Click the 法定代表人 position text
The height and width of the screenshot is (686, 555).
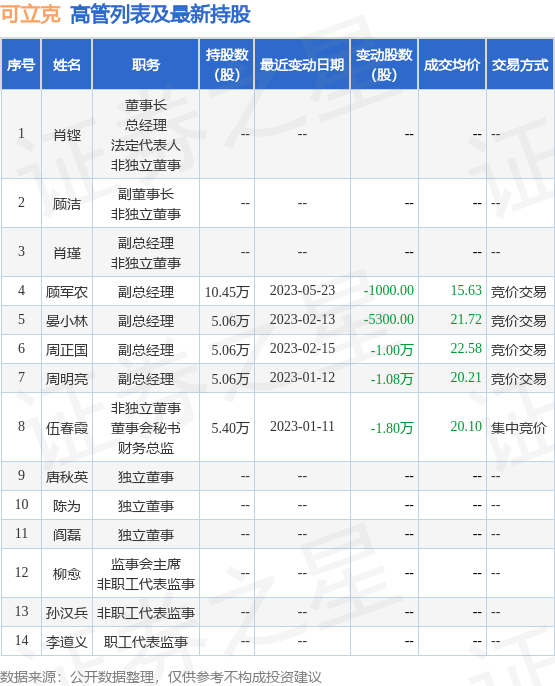pyautogui.click(x=146, y=145)
